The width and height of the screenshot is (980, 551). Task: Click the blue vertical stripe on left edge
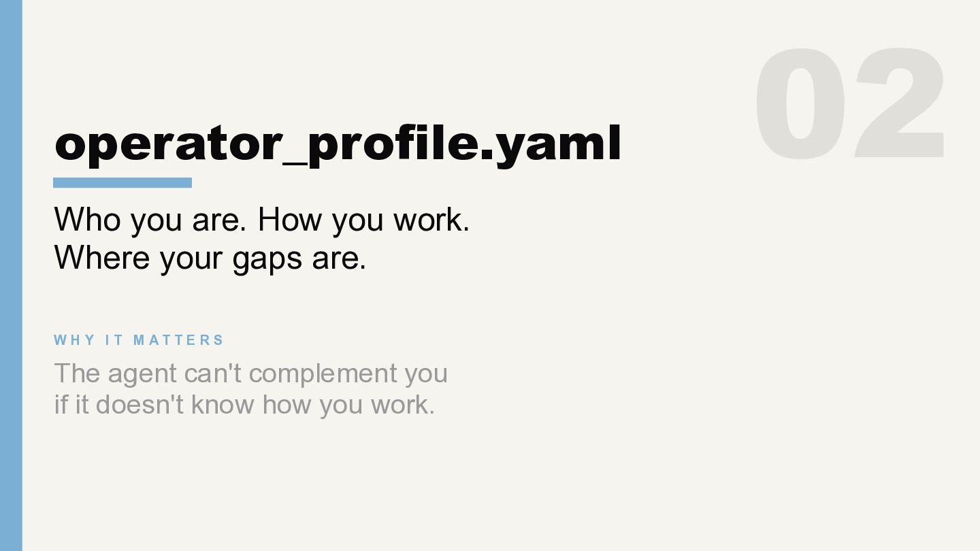pyautogui.click(x=11, y=275)
